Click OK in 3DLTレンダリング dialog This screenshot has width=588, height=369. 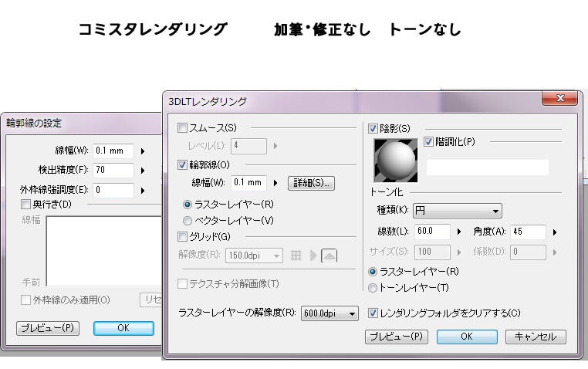[x=467, y=337]
